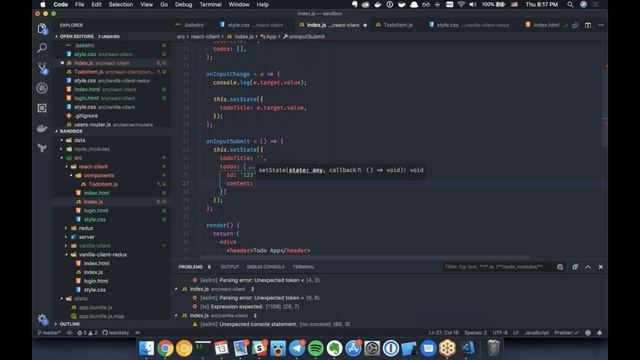The width and height of the screenshot is (640, 360).
Task: Click the feedback smiley in the status bar
Action: click(588, 333)
